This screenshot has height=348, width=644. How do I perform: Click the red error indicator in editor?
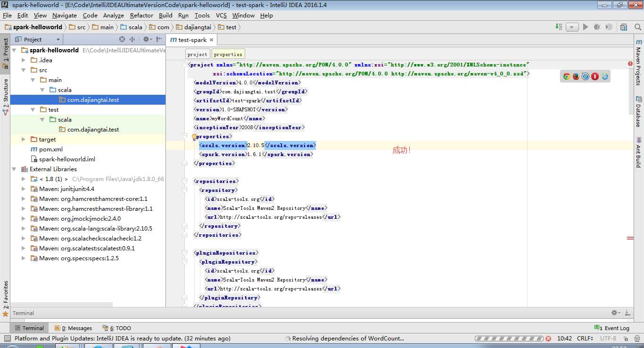[630, 64]
